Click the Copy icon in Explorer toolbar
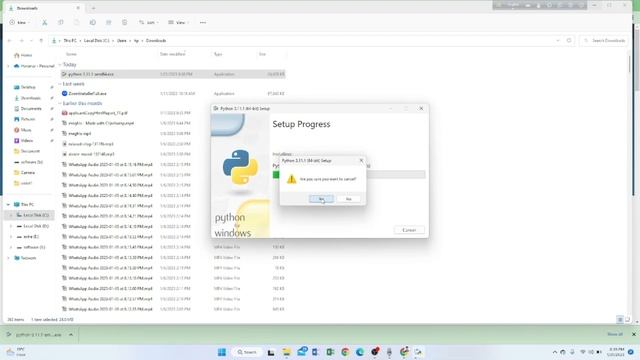Screen dimensions: 640x360 (60, 22)
